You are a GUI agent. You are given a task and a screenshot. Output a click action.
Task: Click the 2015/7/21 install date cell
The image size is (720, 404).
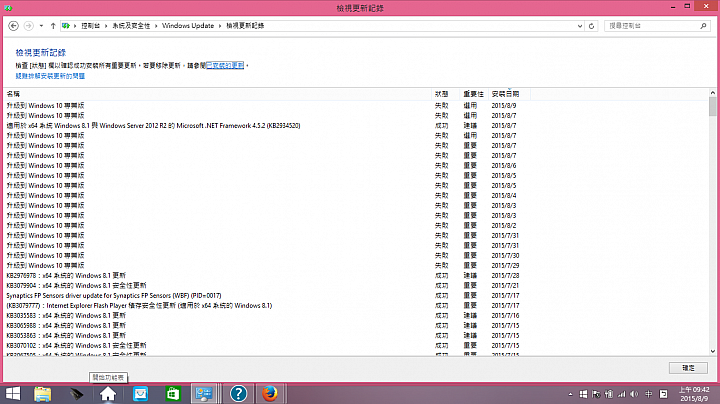pos(505,286)
